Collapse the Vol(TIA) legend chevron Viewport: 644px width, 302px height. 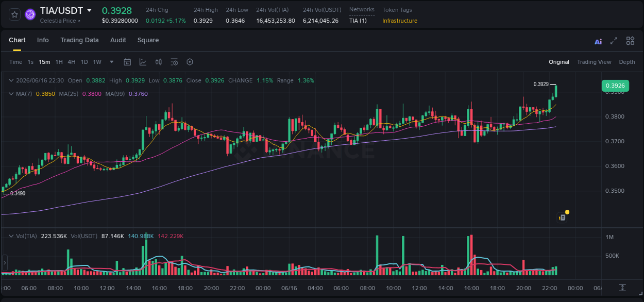pos(11,236)
